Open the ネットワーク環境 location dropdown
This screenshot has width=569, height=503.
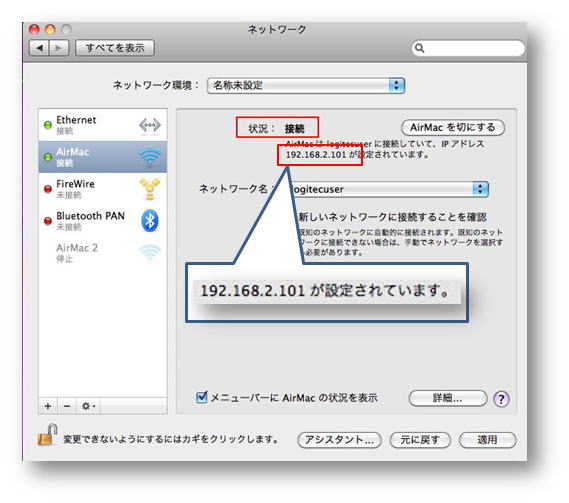pyautogui.click(x=306, y=86)
